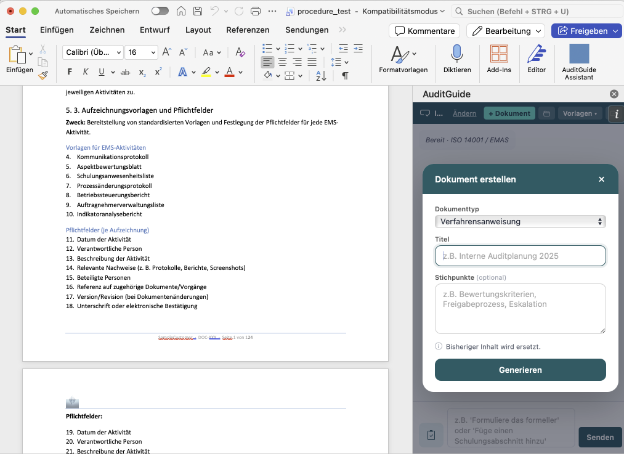Open the Add-ins button
This screenshot has height=454, width=624.
coord(499,59)
